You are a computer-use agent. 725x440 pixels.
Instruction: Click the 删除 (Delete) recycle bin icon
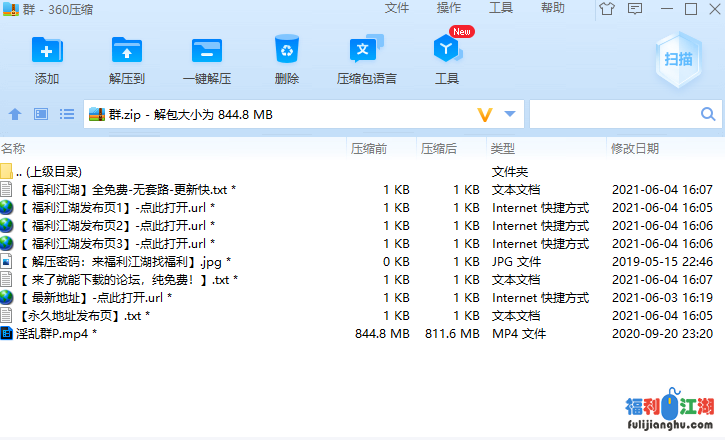coord(287,59)
